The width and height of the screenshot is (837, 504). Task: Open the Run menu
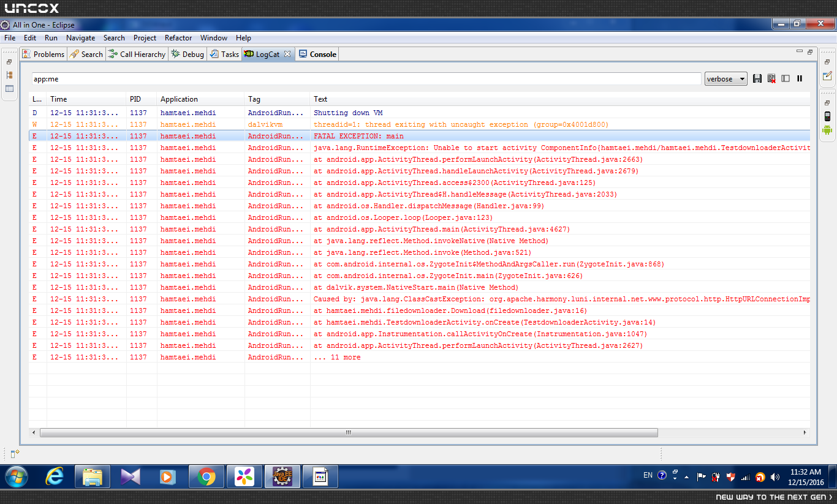point(51,38)
